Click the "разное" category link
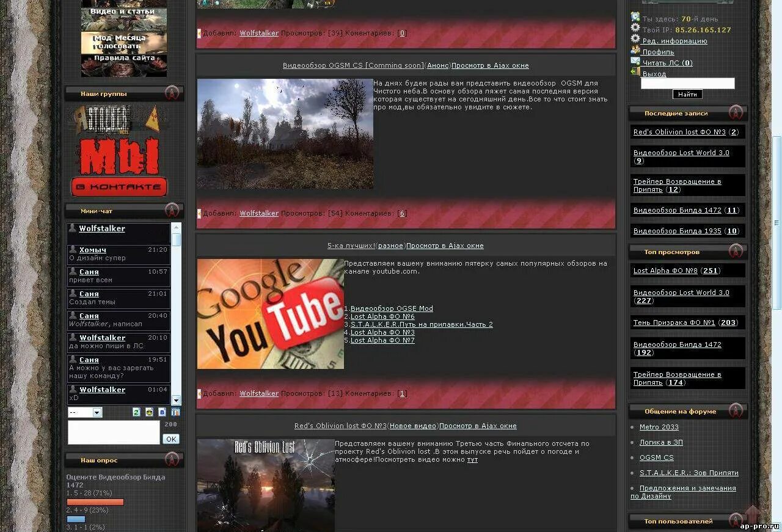This screenshot has height=532, width=782. (390, 246)
